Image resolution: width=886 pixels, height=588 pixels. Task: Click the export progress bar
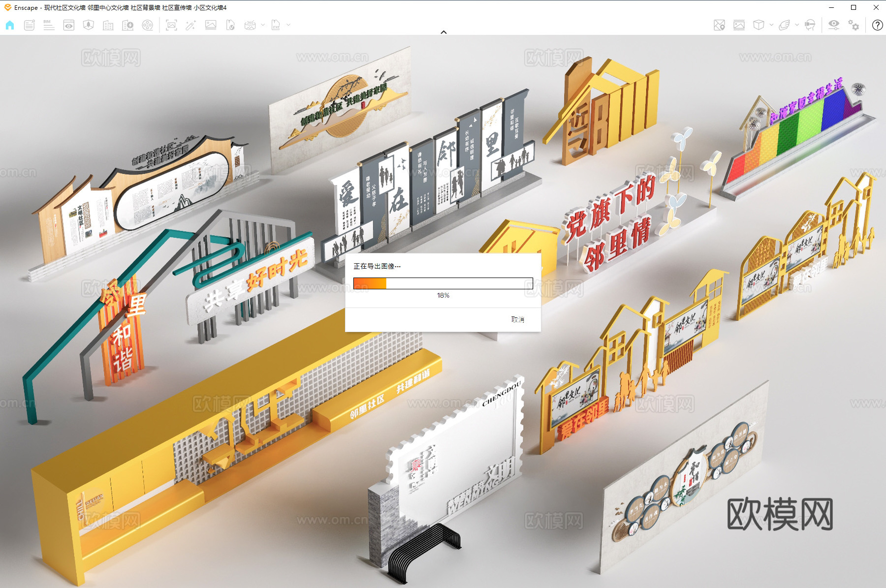[x=443, y=283]
